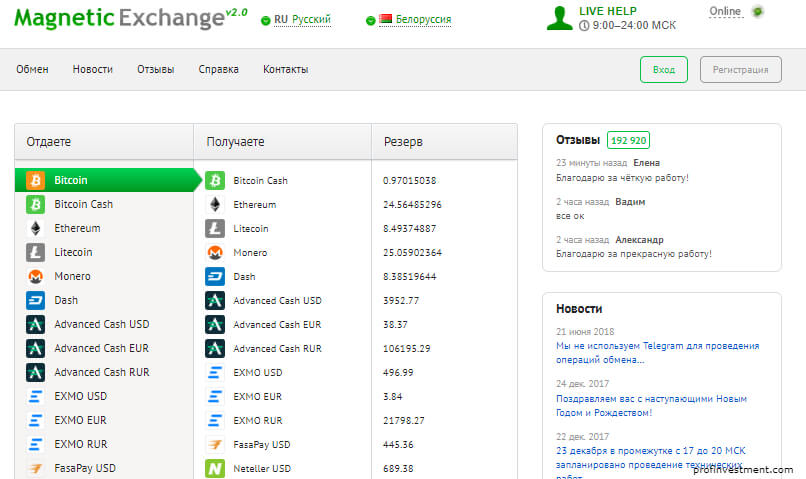Click FasaPay USD icon in Получаете column
This screenshot has width=806, height=479.
(215, 445)
